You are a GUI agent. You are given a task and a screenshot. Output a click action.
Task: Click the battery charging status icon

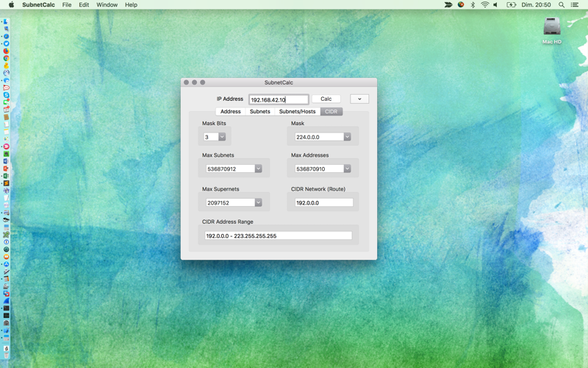coord(511,5)
